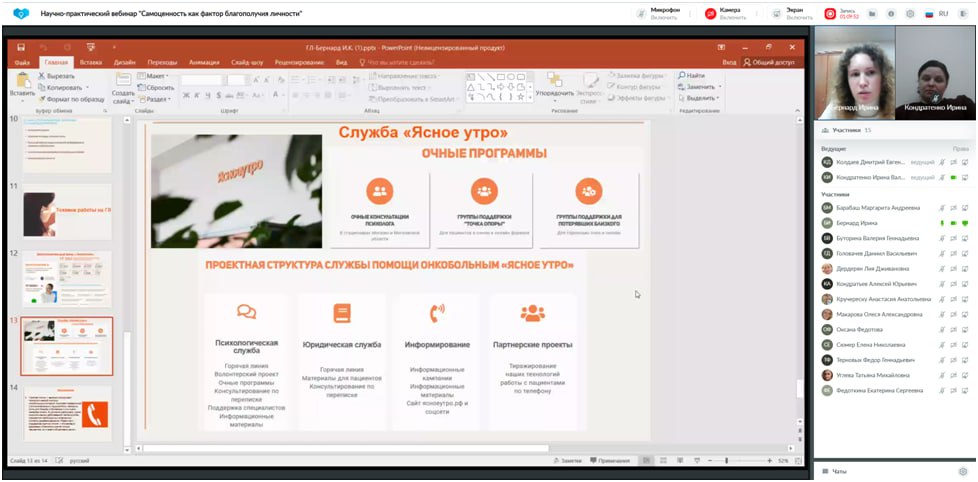
Task: Turn on screen sharing (Экран)
Action: (x=777, y=14)
